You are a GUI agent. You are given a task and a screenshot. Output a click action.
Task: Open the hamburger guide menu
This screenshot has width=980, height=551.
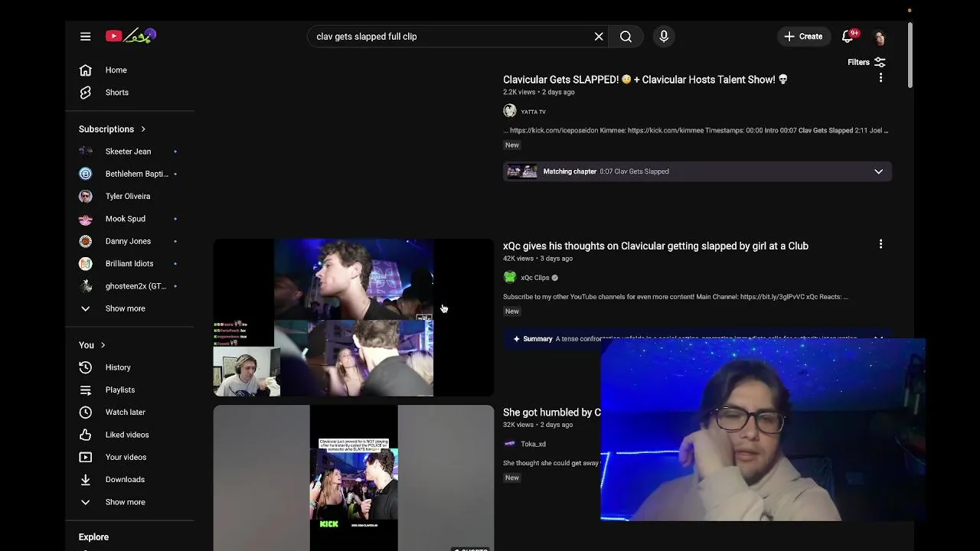(86, 36)
